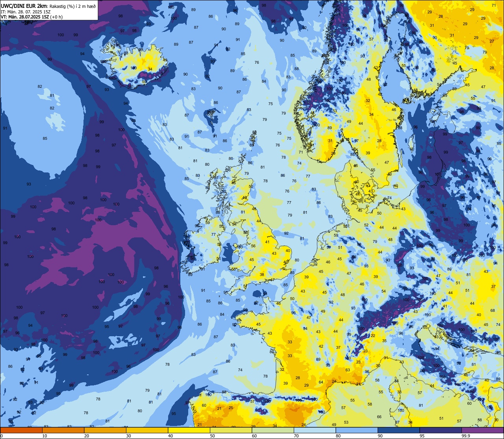Choose the 60–70 light green legend swatch
Viewport: 504px width, 439px height.
point(273,430)
